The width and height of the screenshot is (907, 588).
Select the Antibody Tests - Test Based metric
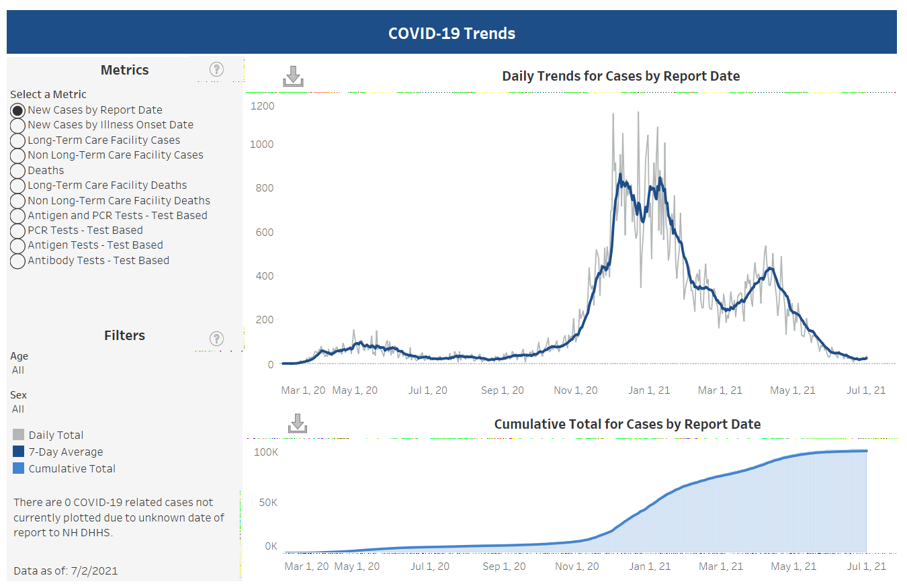18,261
